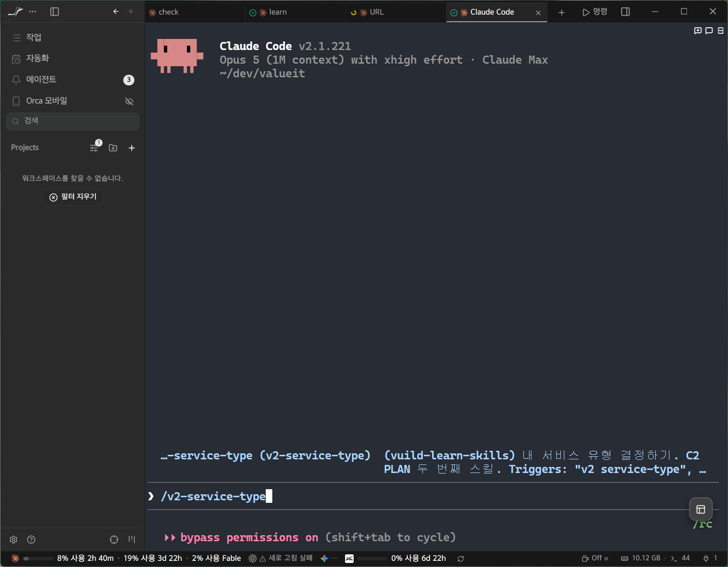Open 자동화 in the sidebar
The width and height of the screenshot is (728, 567).
73,59
